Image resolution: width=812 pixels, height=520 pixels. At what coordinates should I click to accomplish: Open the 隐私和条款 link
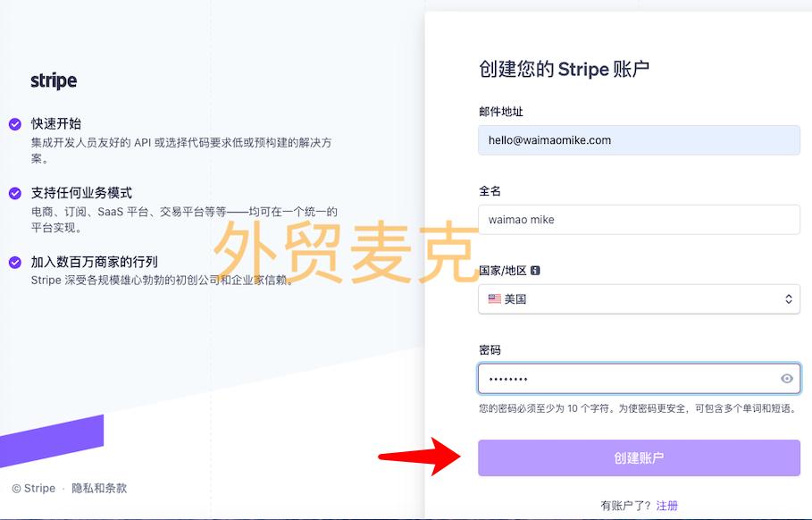(99, 488)
